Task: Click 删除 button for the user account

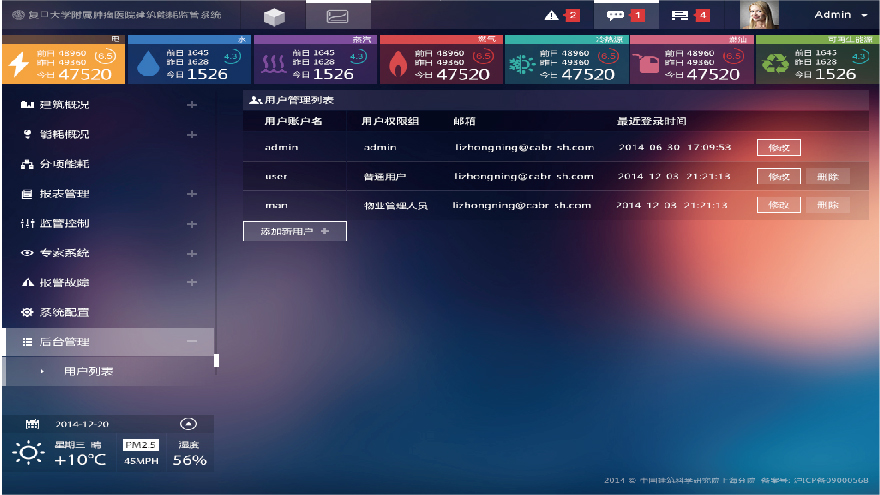Action: click(x=827, y=176)
